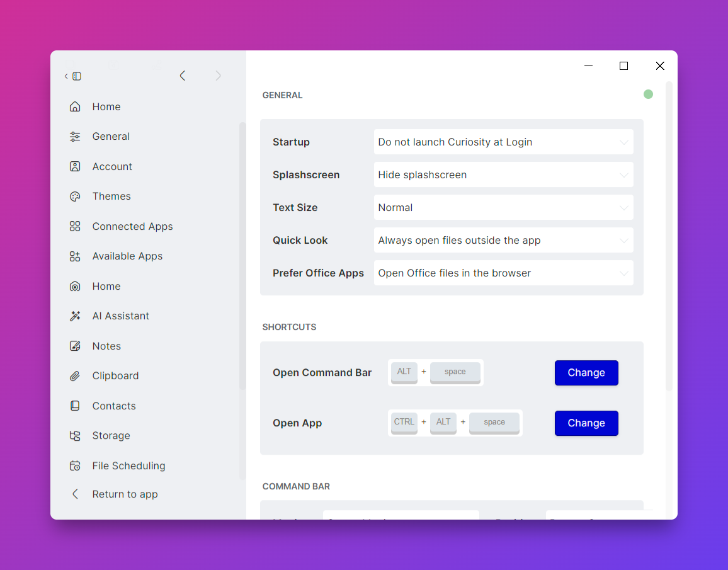
Task: Expand the Splashscreen options
Action: 503,174
